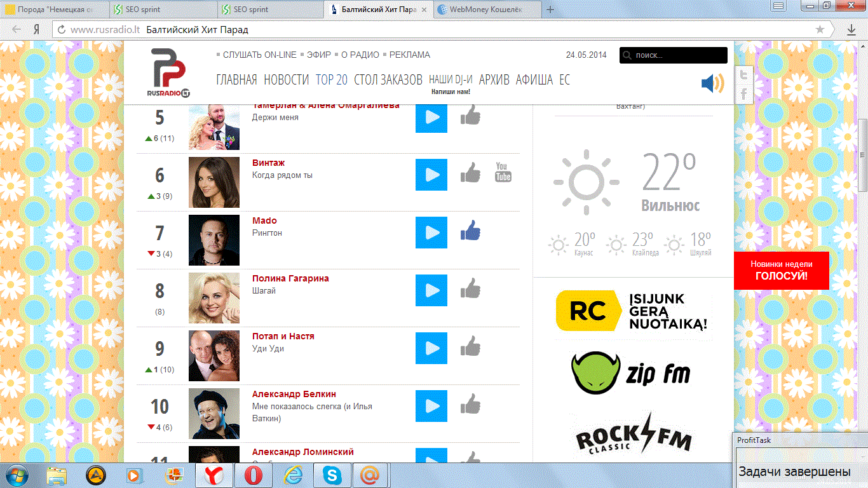Open the ZIP FM banner

(x=631, y=373)
